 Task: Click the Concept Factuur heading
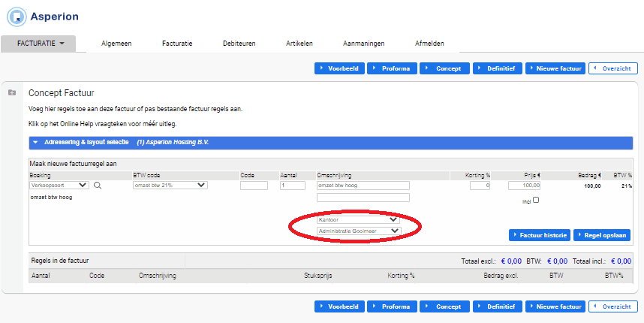click(62, 93)
